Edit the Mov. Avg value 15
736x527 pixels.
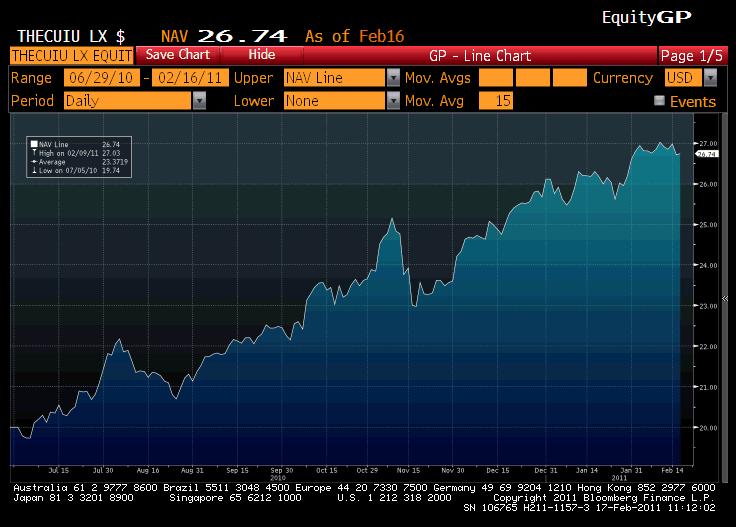[x=496, y=100]
